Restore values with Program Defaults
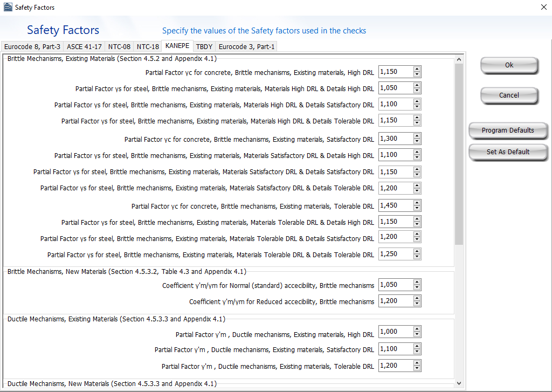Image resolution: width=552 pixels, height=392 pixels. tap(508, 130)
